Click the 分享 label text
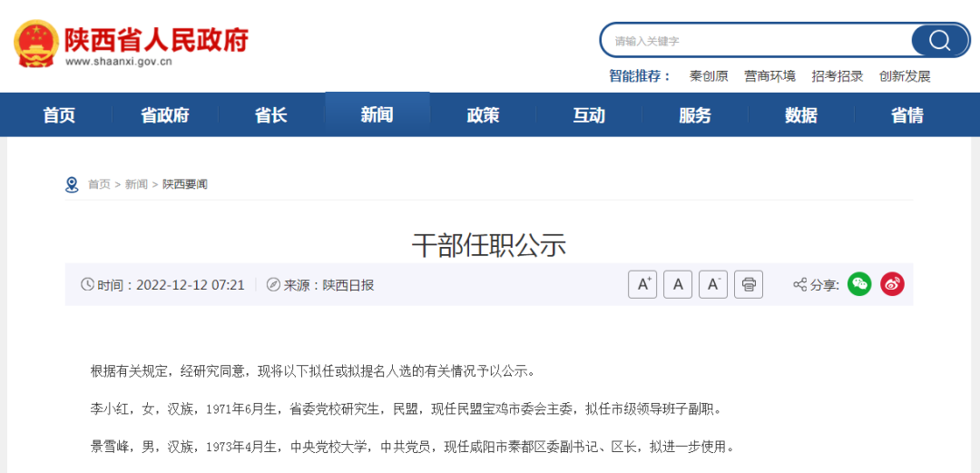The image size is (980, 473). tap(824, 285)
